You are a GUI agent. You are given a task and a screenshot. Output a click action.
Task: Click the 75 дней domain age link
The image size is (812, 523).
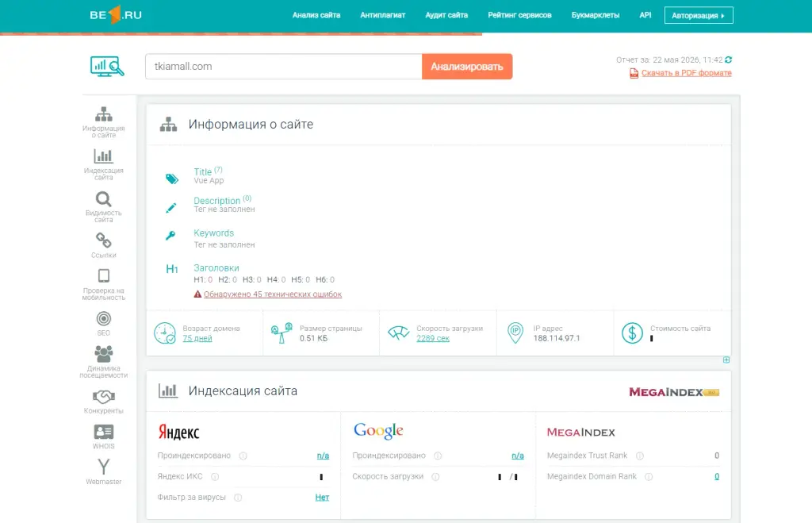pos(197,338)
